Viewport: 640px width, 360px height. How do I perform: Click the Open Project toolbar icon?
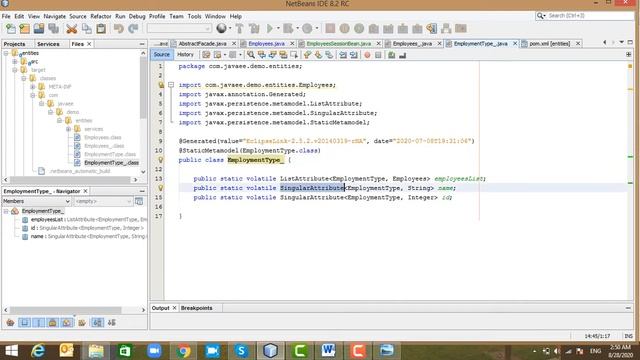point(39,29)
